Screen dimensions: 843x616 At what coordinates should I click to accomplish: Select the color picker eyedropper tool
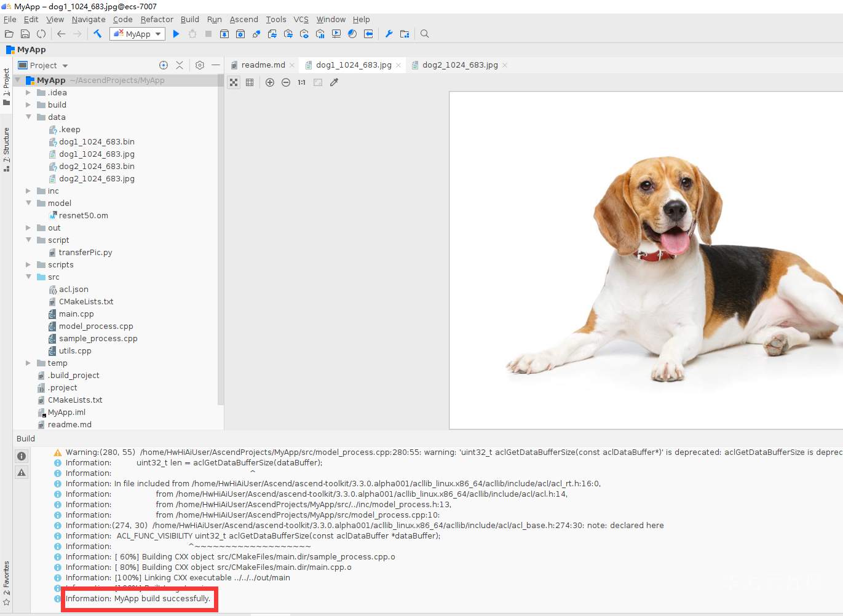[x=334, y=82]
